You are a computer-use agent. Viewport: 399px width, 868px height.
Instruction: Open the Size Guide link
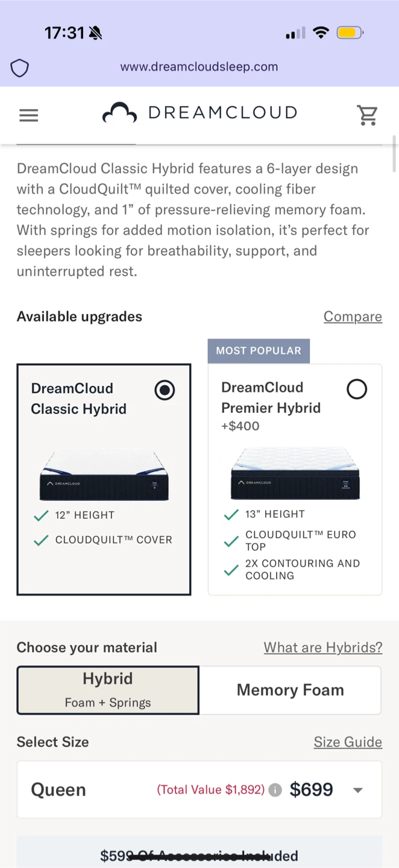(347, 742)
